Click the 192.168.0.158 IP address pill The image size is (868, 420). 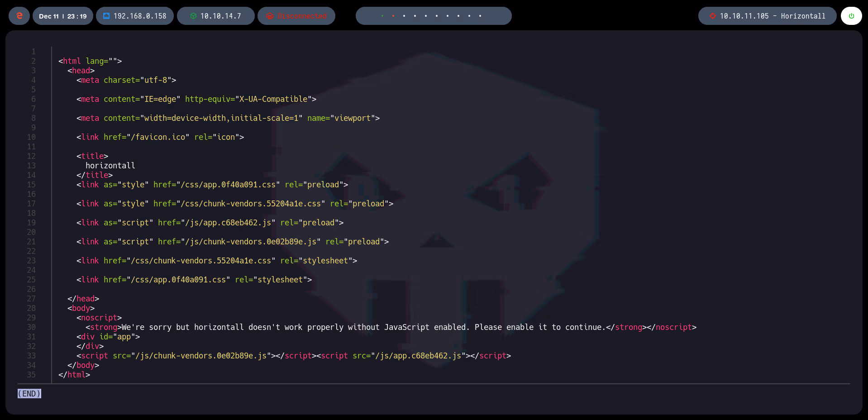[135, 16]
